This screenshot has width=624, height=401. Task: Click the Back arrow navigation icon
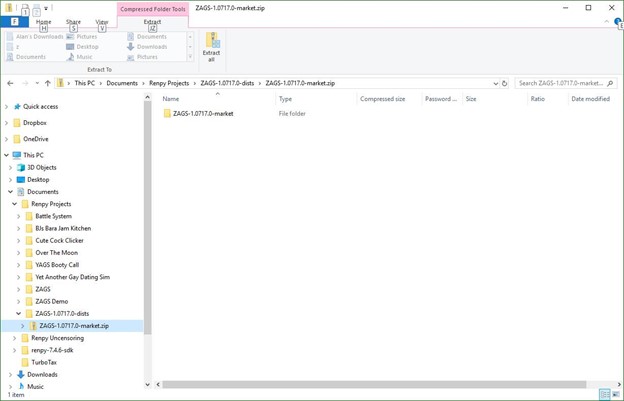(10, 83)
